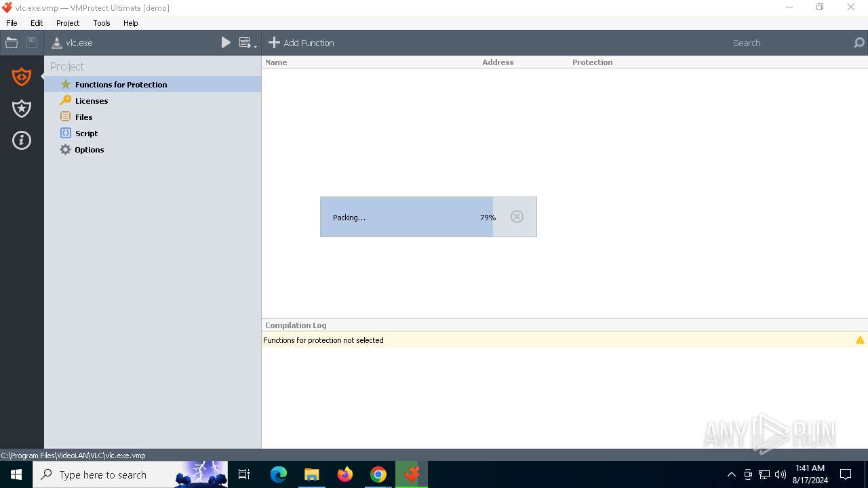Click the vlc.exe file name label

pos(79,43)
